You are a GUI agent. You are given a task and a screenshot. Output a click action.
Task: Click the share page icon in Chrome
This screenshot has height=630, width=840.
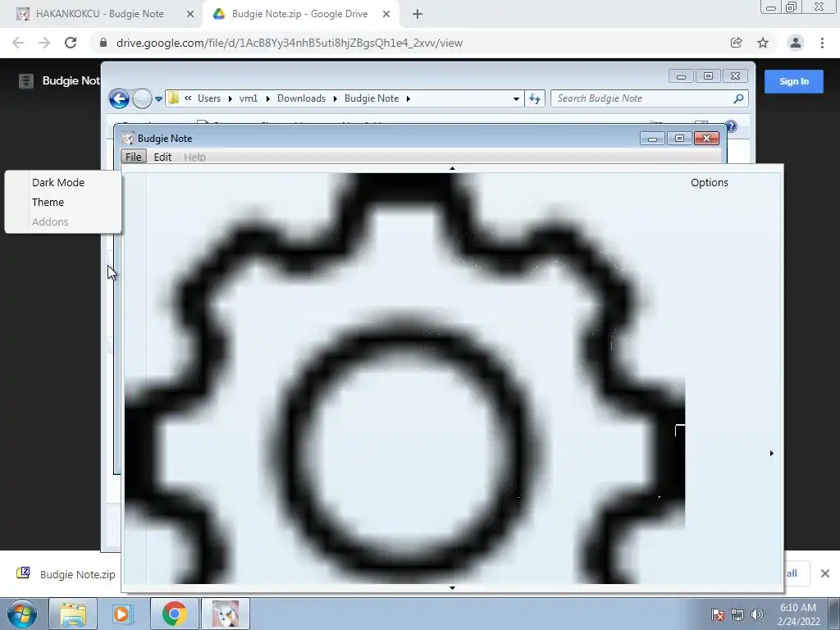tap(737, 43)
